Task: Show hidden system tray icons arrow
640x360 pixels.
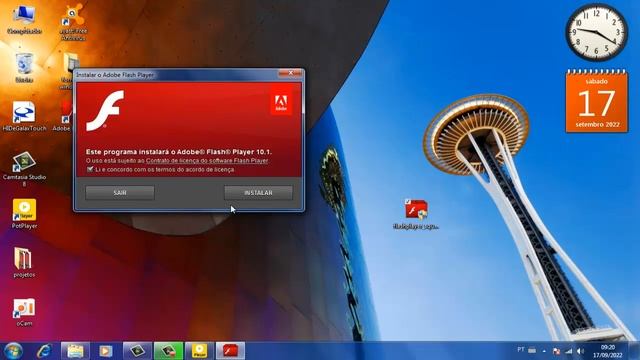Action: click(x=544, y=351)
